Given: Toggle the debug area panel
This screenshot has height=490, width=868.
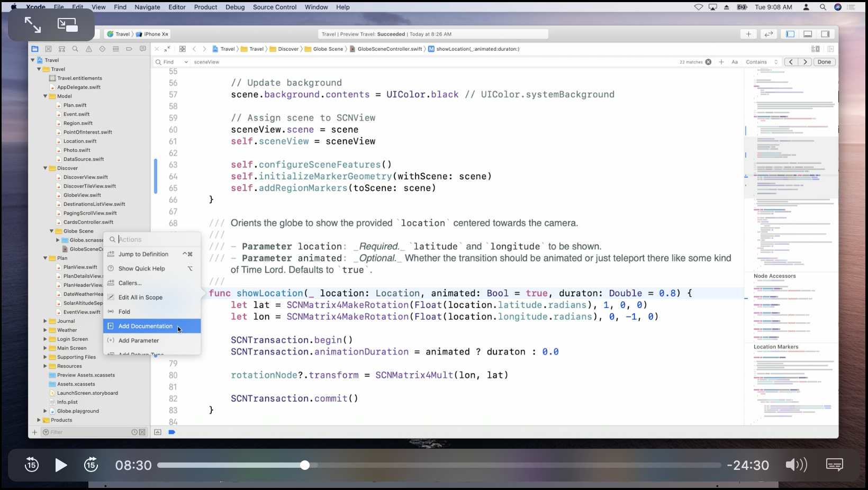Looking at the screenshot, I should 808,34.
